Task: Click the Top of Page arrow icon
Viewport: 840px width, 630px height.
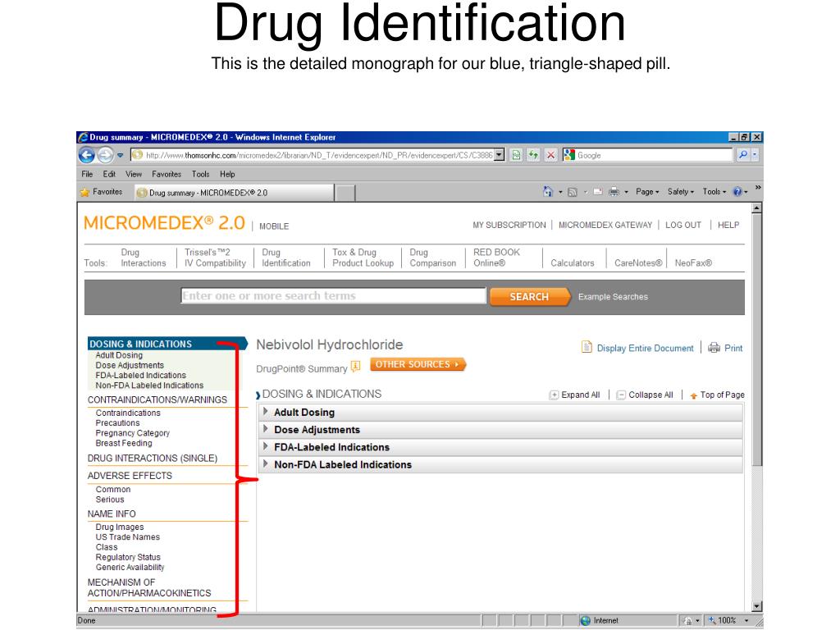Action: [694, 396]
